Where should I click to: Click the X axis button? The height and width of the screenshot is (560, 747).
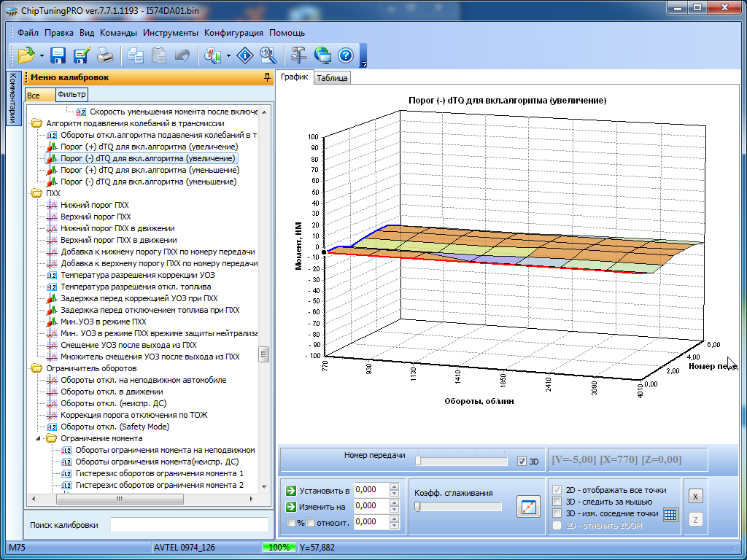[x=696, y=496]
